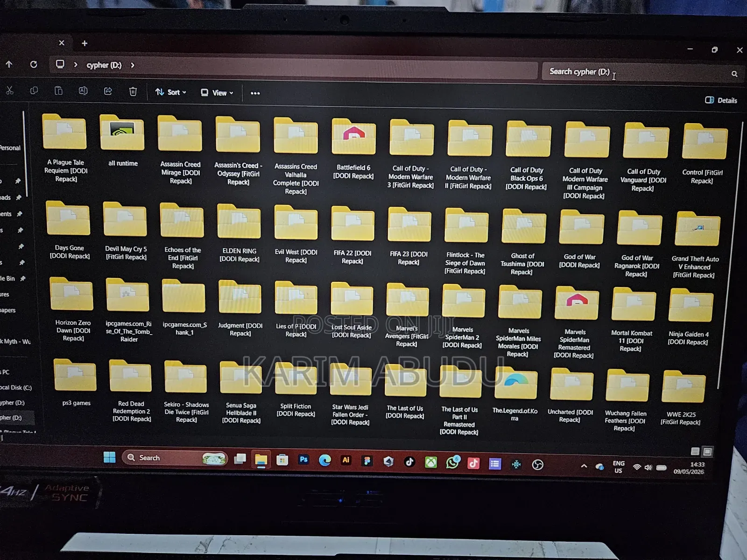
Task: Select the Mortal Kombat 11 folder
Action: (633, 320)
